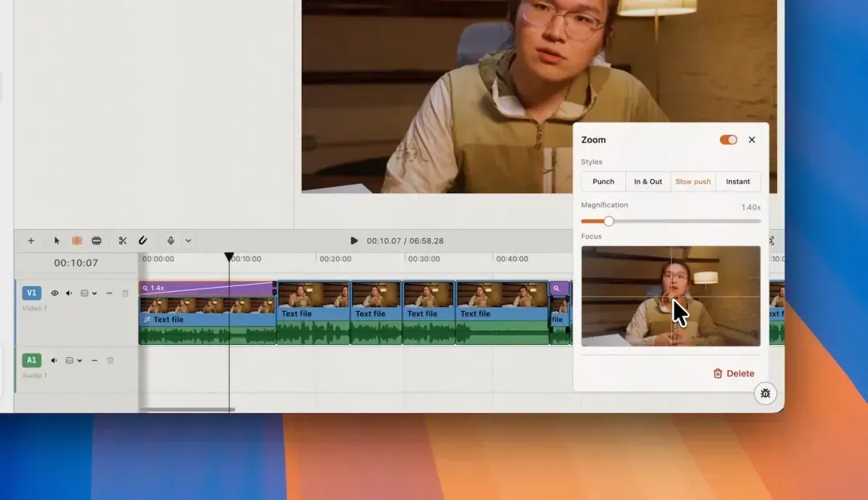Close the Zoom panel
Viewport: 868px width, 500px height.
click(751, 140)
